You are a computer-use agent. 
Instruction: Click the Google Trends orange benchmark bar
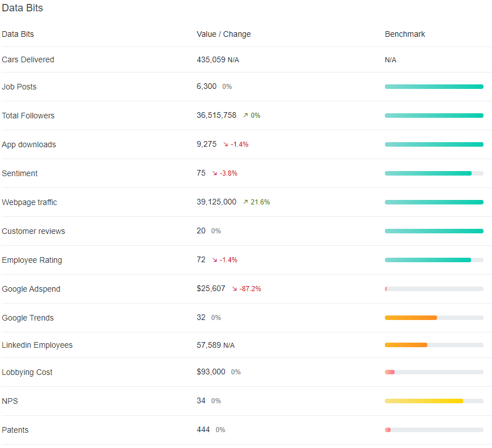click(434, 318)
